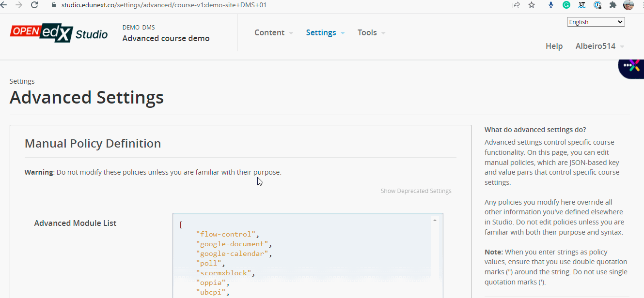Click the Open edX Studio logo
644x298 pixels.
(59, 33)
